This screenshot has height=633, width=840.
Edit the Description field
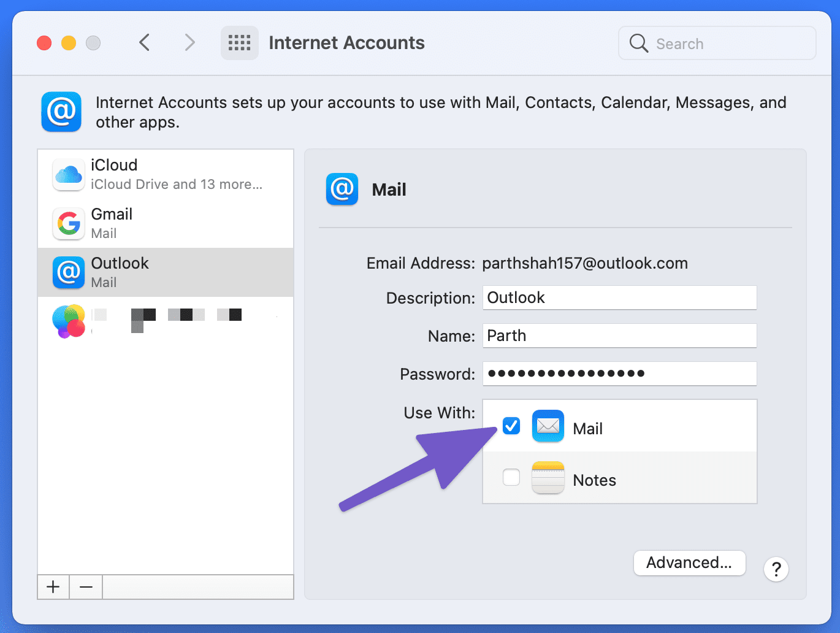[620, 297]
